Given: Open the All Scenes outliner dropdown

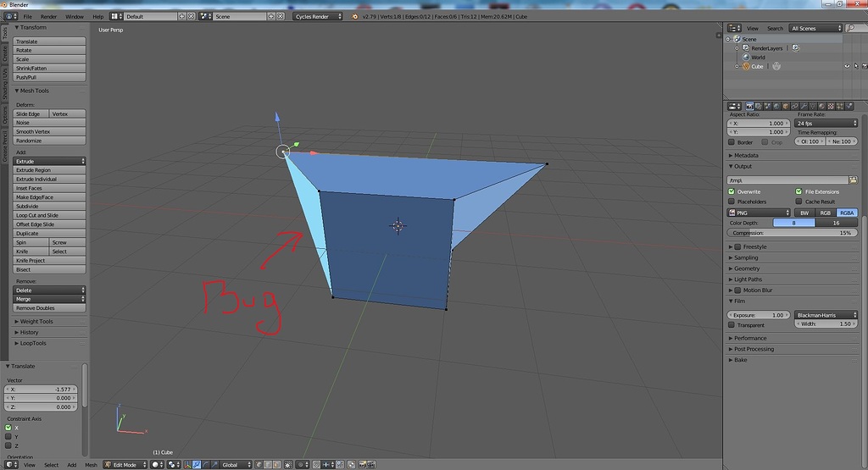Looking at the screenshot, I should tap(815, 28).
